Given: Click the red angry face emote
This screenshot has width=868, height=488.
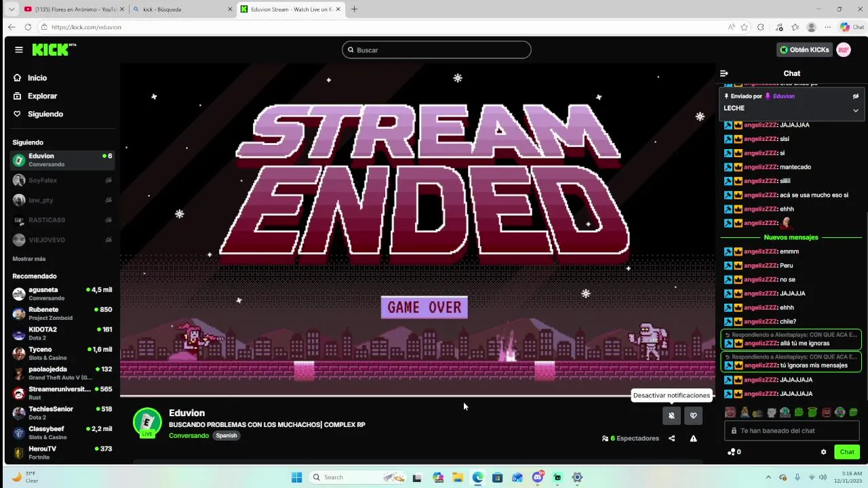Looking at the screenshot, I should coord(826,412).
